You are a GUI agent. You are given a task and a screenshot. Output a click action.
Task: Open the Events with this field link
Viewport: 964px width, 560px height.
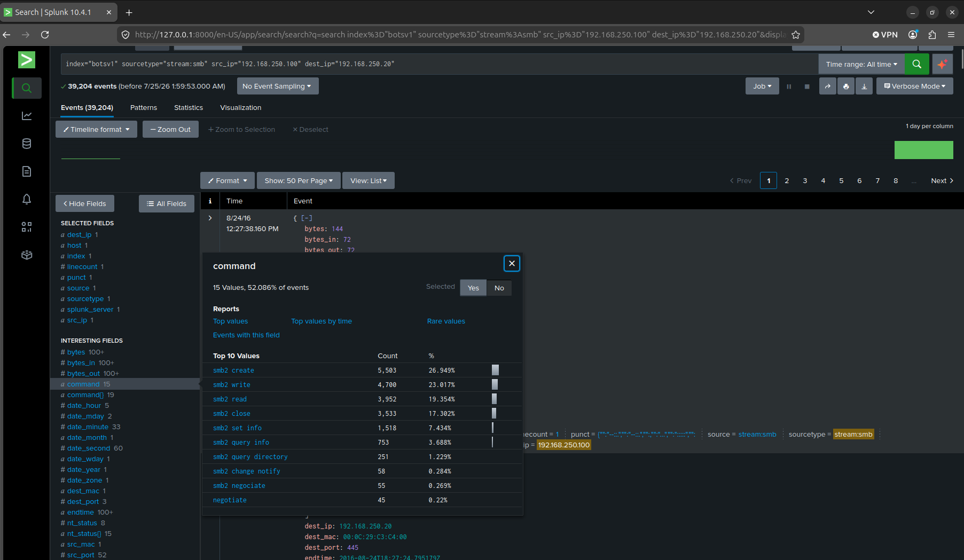(x=246, y=335)
